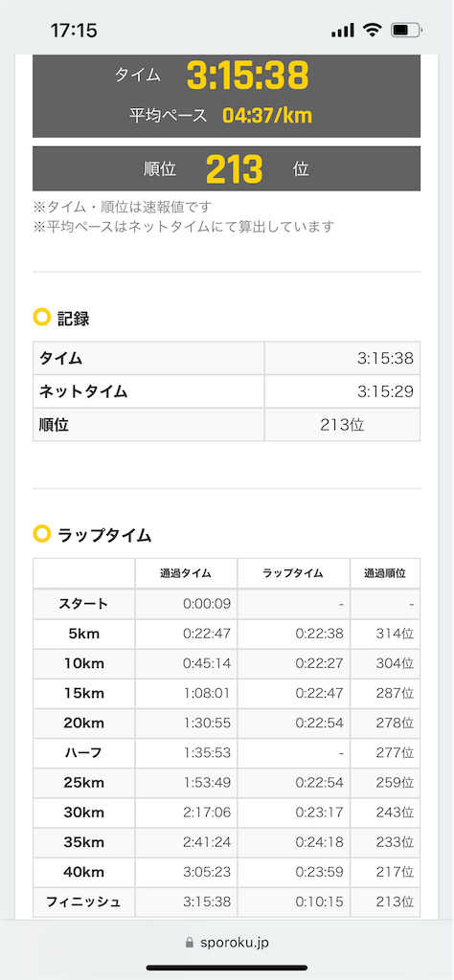The width and height of the screenshot is (454, 980).
Task: Select the 通過タイム column header
Action: pos(186,574)
